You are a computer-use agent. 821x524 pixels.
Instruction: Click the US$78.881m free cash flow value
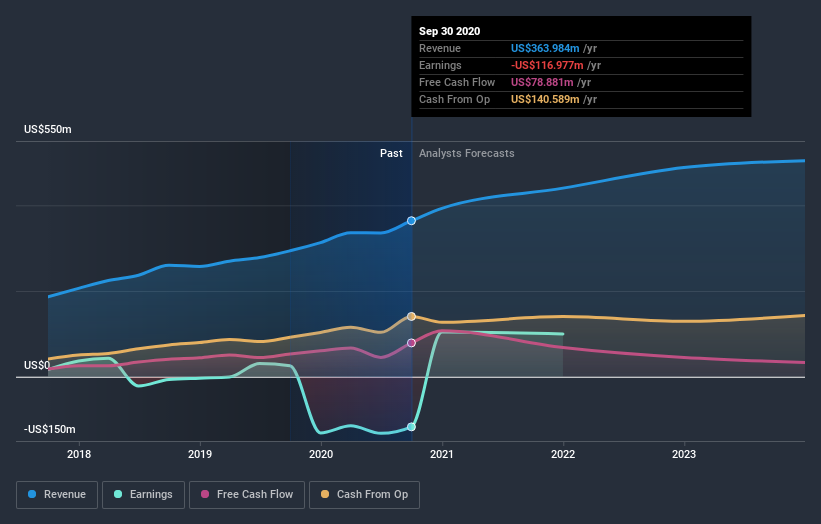542,82
